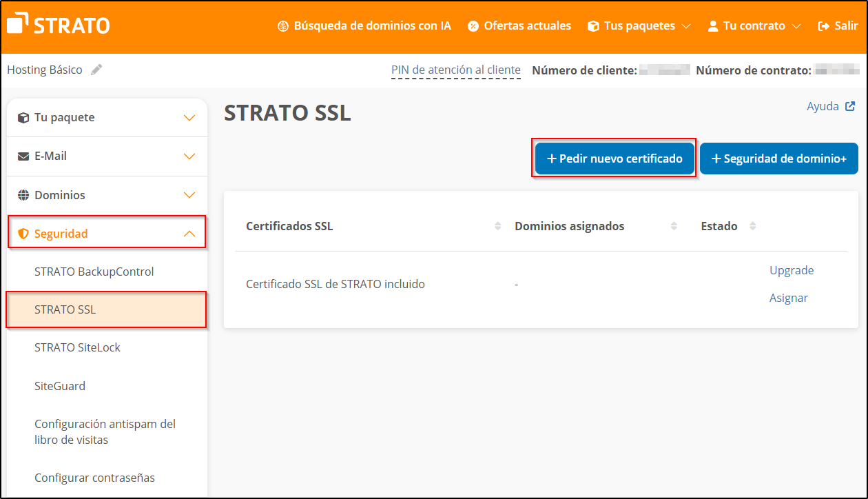The width and height of the screenshot is (868, 499).
Task: Click the shield icon on the Seguridad menu
Action: click(21, 232)
